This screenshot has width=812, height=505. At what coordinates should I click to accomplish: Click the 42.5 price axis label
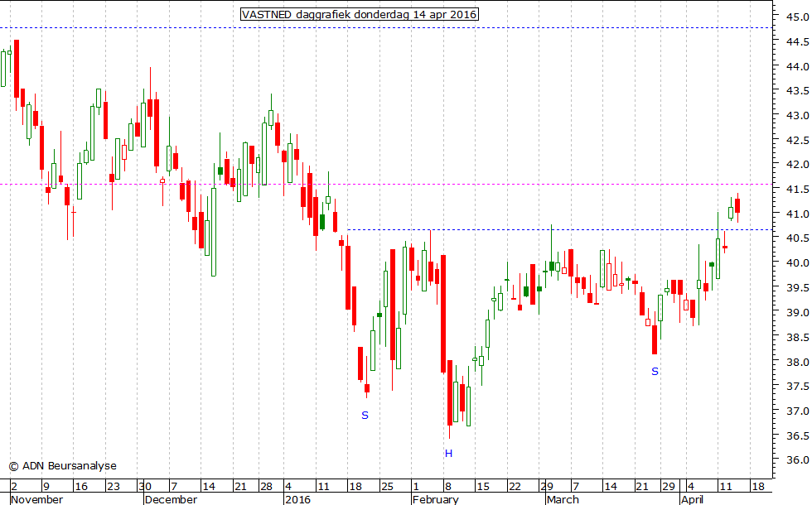(x=797, y=140)
